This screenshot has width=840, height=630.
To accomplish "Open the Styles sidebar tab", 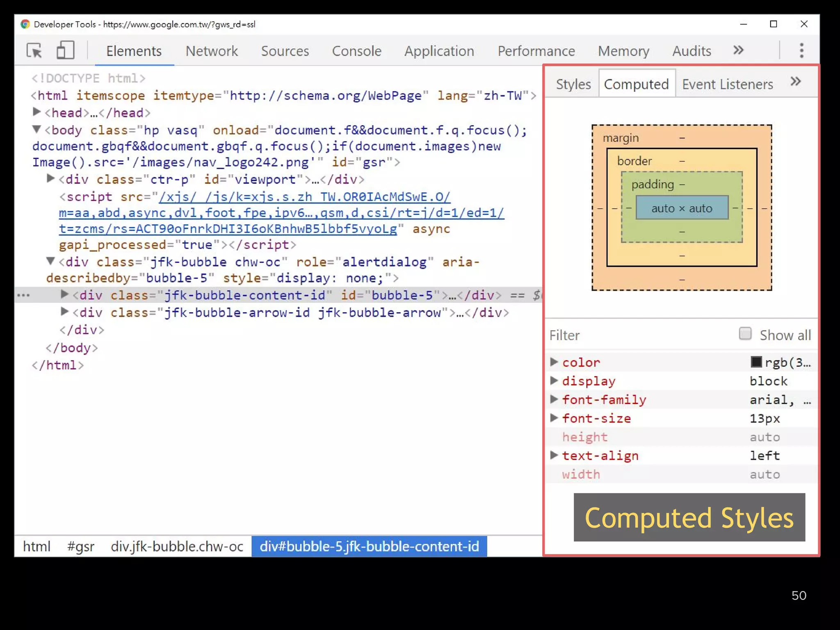I will coord(573,84).
